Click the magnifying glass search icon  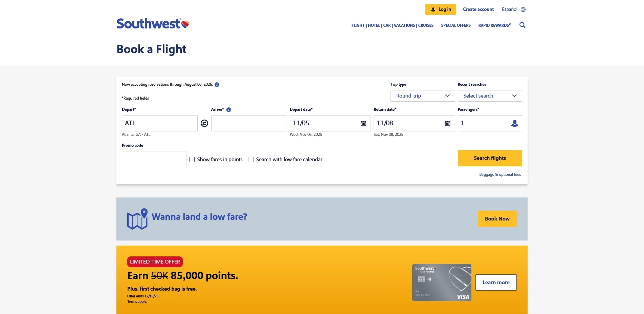pyautogui.click(x=522, y=25)
